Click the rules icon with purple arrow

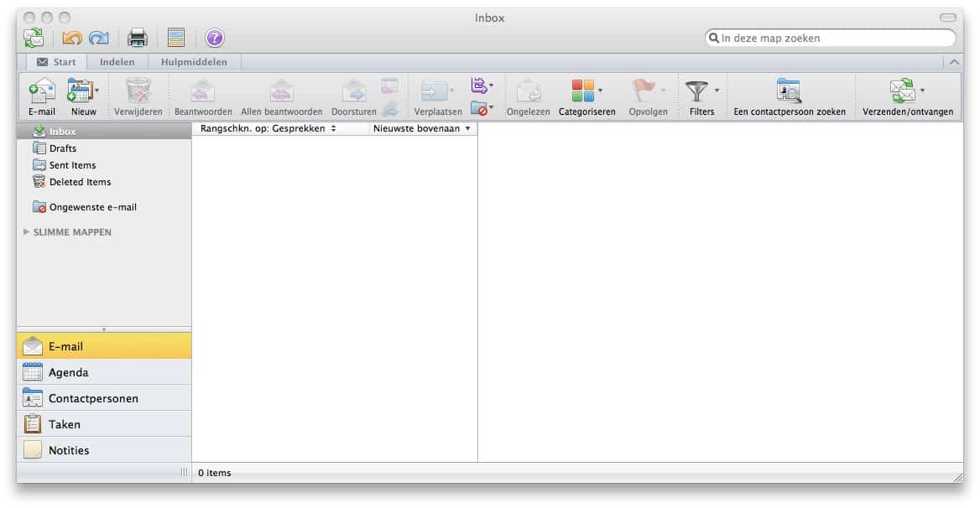pyautogui.click(x=479, y=85)
